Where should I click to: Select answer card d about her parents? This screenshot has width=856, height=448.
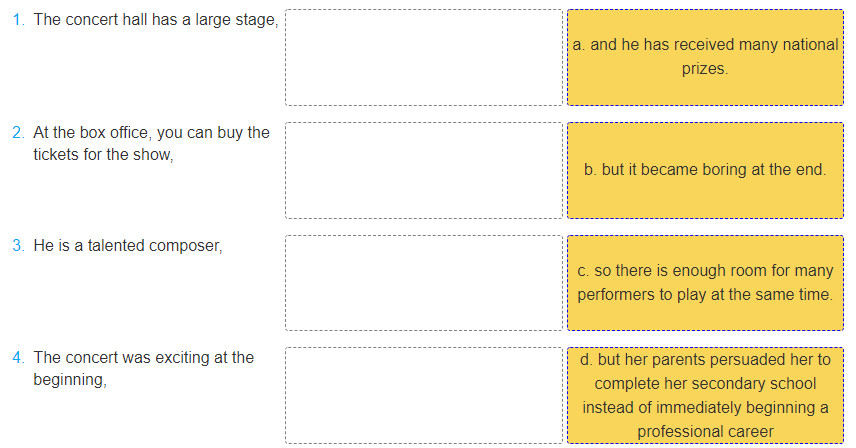(x=705, y=396)
